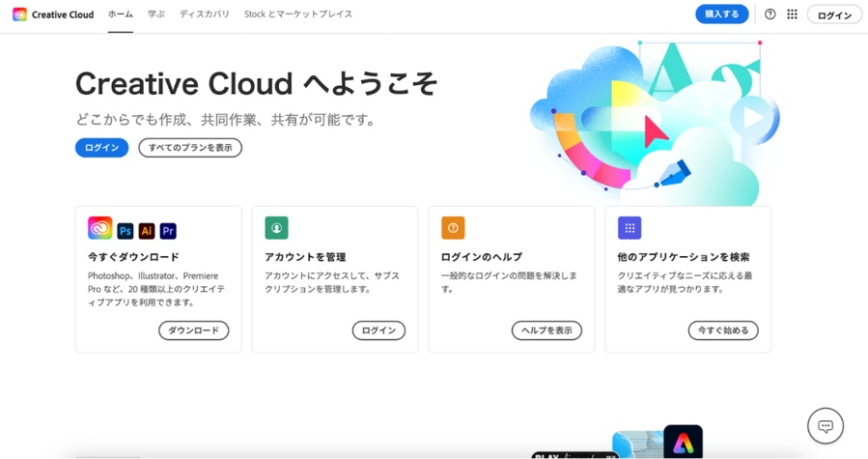Click the ヘルプを表示 button
868x459 pixels.
pos(546,330)
